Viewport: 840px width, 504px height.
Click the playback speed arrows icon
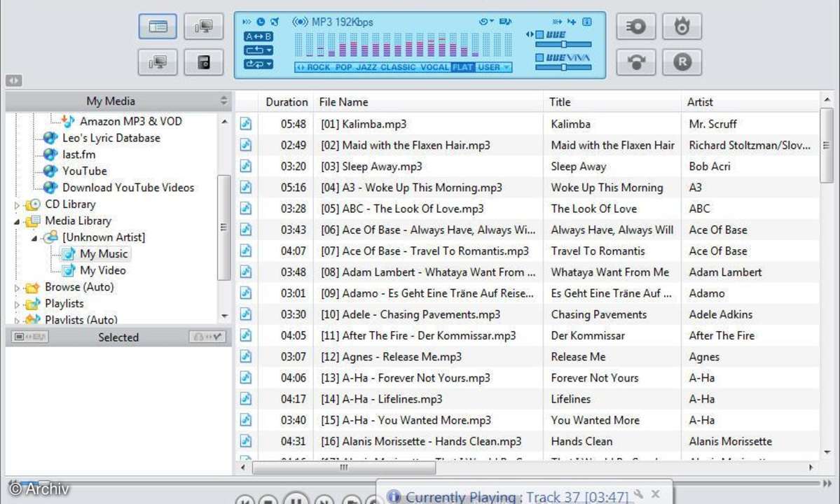tap(247, 22)
